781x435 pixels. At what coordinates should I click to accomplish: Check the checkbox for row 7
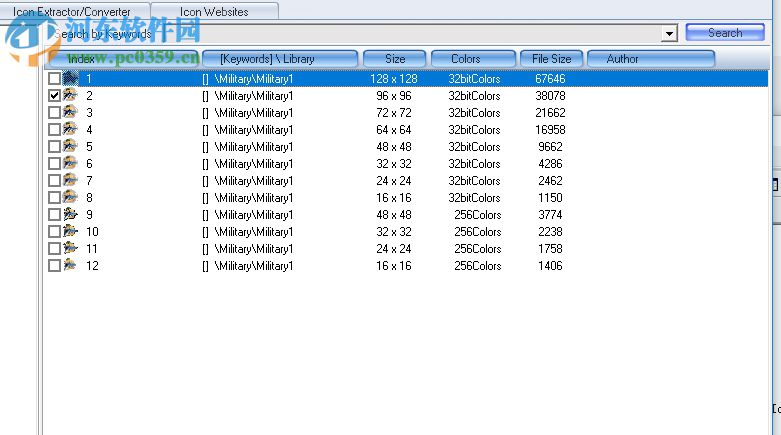[x=54, y=180]
